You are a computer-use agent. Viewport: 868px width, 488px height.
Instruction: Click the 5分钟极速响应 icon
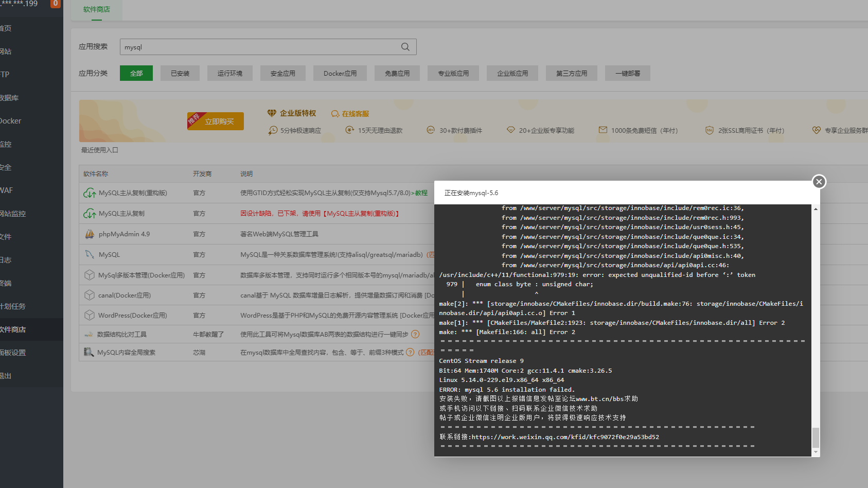tap(273, 130)
